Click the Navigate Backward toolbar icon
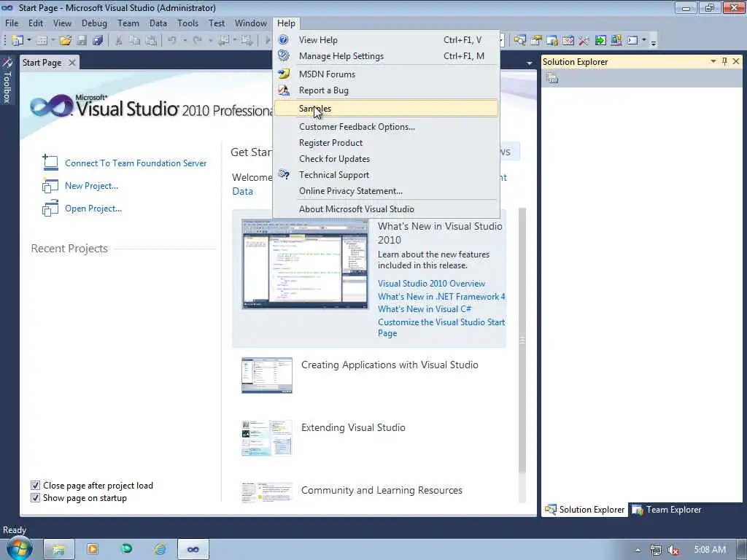 pyautogui.click(x=223, y=41)
